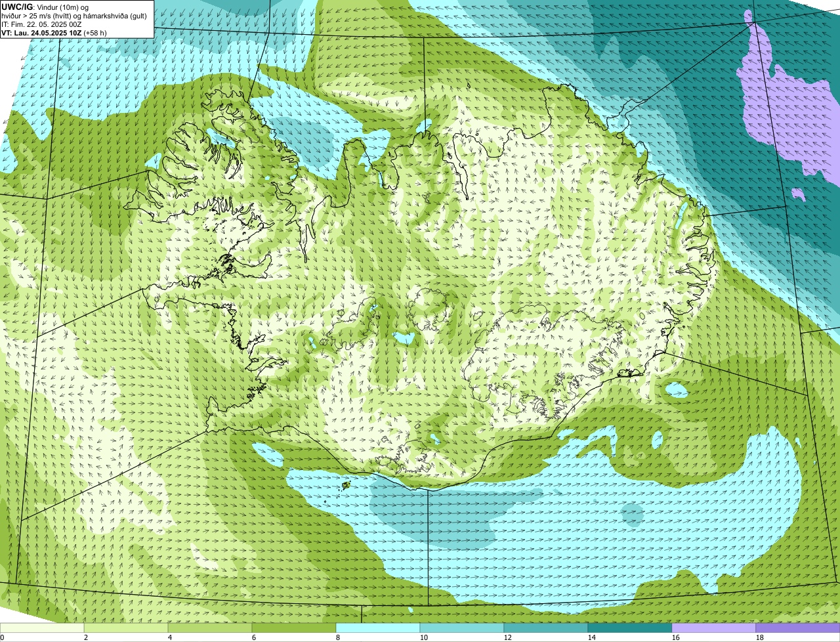Click the 16–18 m/s lavender legend swatch
Screen dimensions: 840x642
(x=714, y=628)
